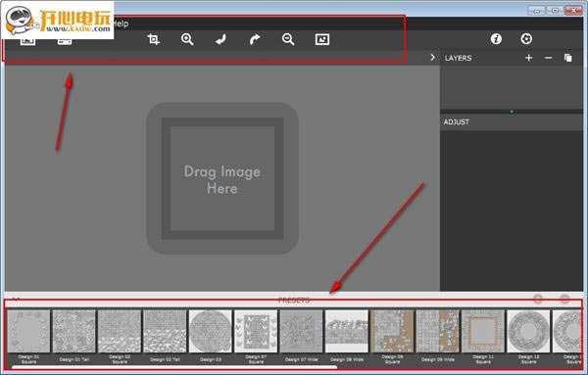Collapse the right side panel chevron
Viewport: 588px width, 375px height.
click(x=433, y=58)
